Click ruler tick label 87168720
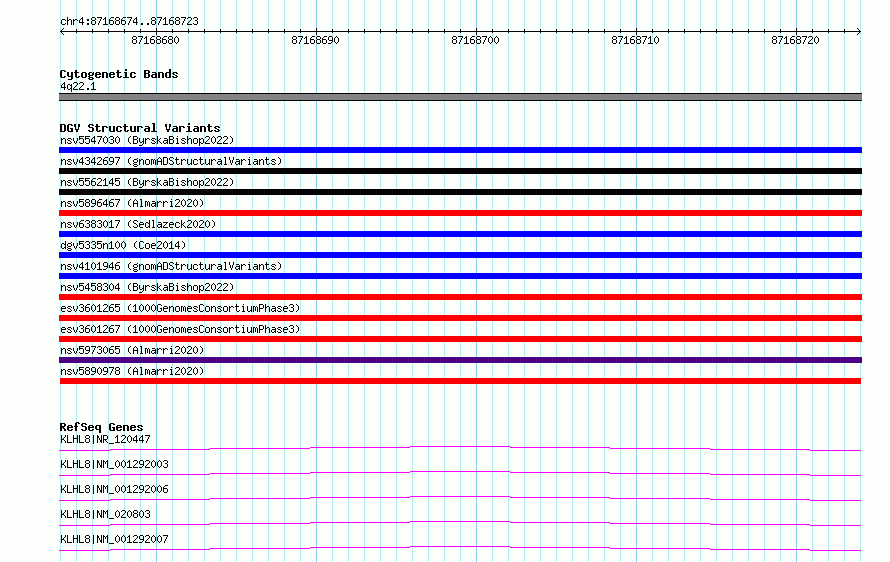 tap(795, 40)
